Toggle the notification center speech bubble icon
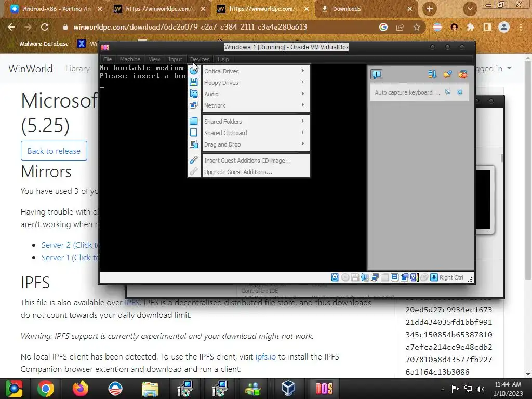This screenshot has width=532, height=399. point(377,74)
